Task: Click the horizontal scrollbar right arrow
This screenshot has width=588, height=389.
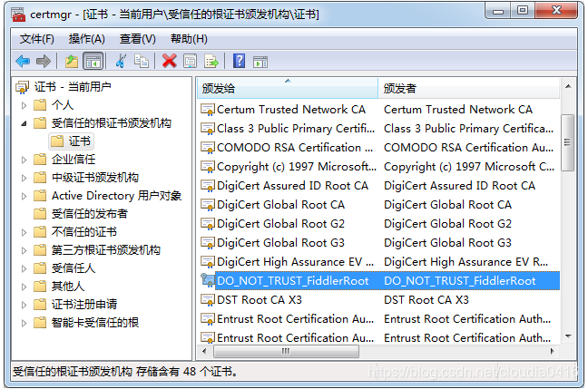Action: tap(552, 352)
